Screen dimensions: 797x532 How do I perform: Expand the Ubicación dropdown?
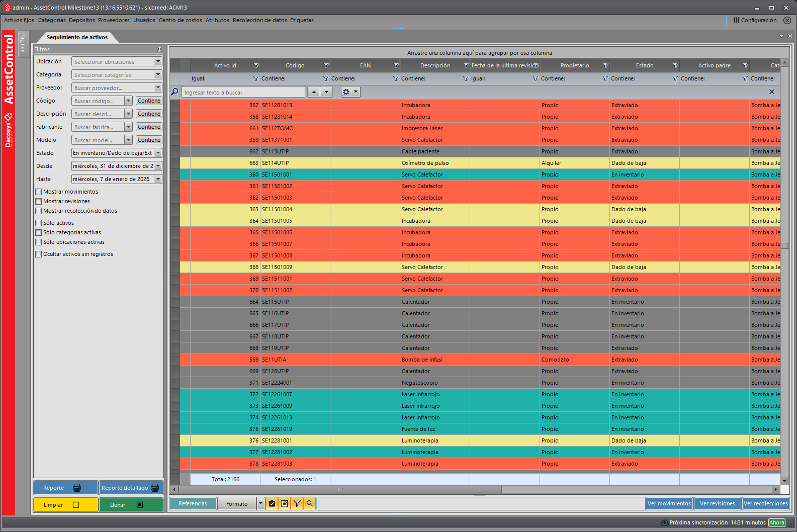point(158,61)
